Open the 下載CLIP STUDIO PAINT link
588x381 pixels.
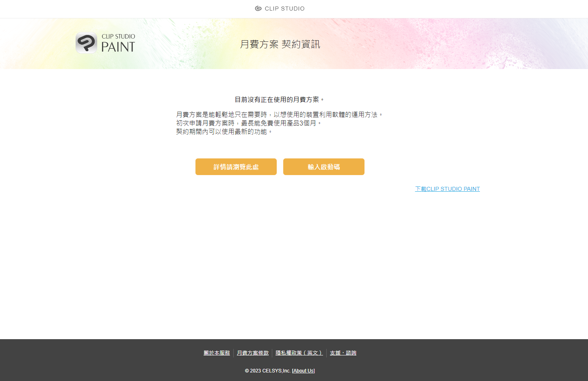coord(447,189)
